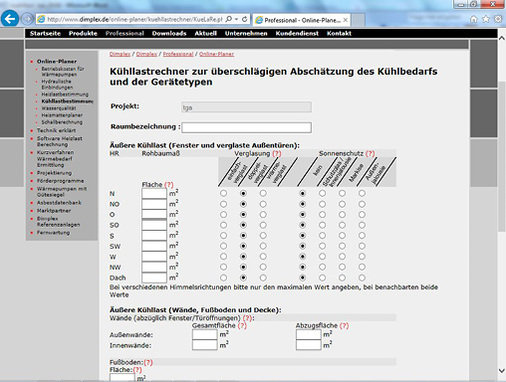Select wärme-verglast radio for row W
Image resolution: width=506 pixels, height=382 pixels.
(x=263, y=257)
